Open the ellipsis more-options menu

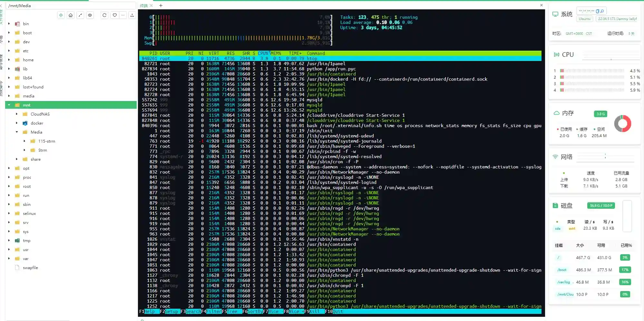[x=123, y=15]
